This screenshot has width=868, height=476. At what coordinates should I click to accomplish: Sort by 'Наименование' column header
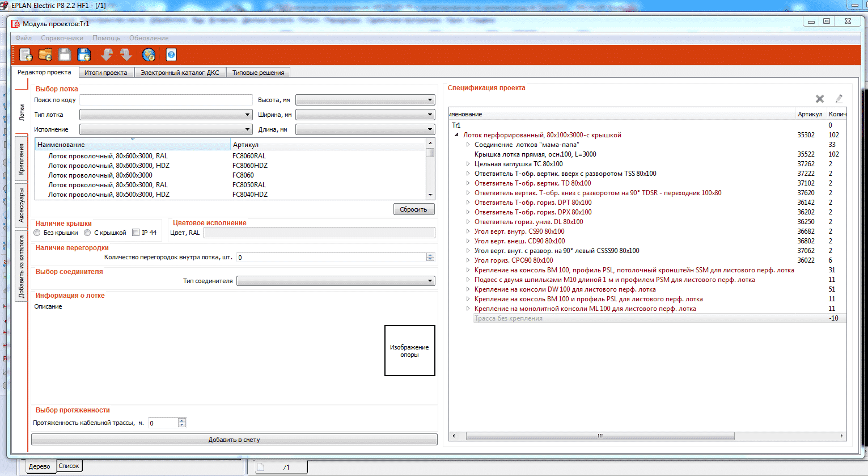133,145
